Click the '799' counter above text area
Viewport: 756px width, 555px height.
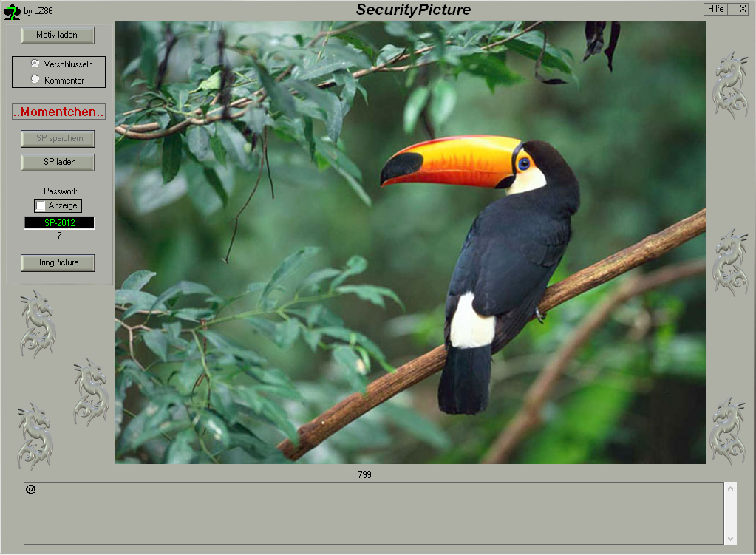pos(364,475)
